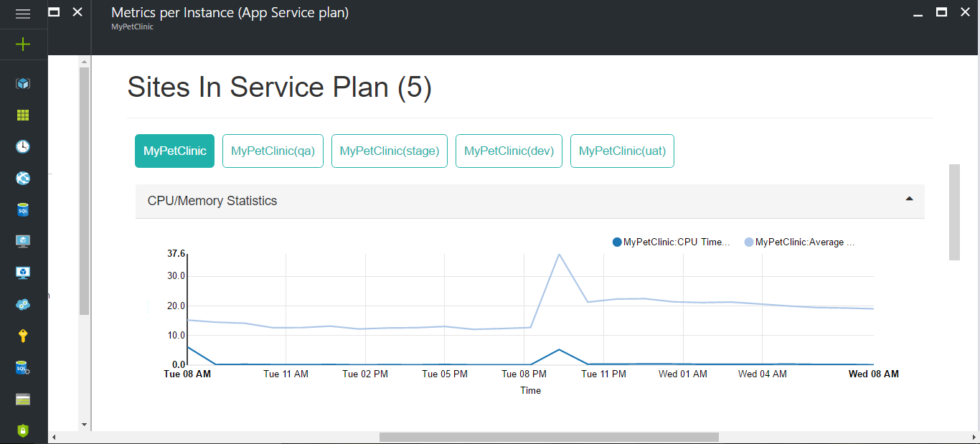
Task: Click the 30.0 y-axis value
Action: (176, 276)
